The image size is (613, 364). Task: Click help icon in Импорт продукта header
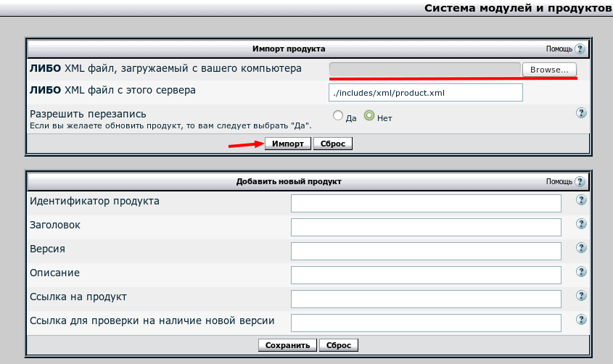(580, 49)
